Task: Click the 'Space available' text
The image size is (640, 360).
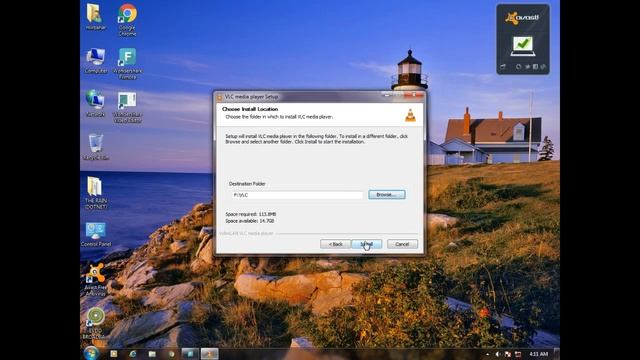Action: pos(249,221)
